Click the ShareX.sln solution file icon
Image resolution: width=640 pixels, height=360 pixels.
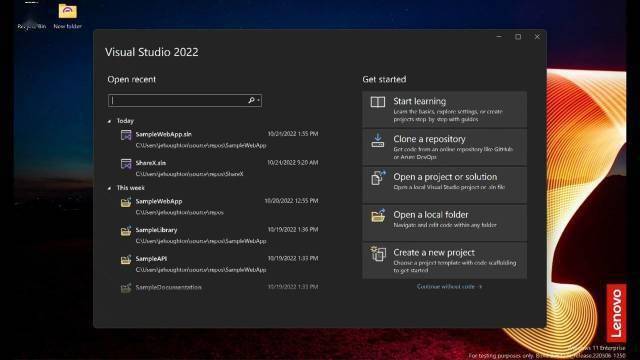click(x=126, y=164)
